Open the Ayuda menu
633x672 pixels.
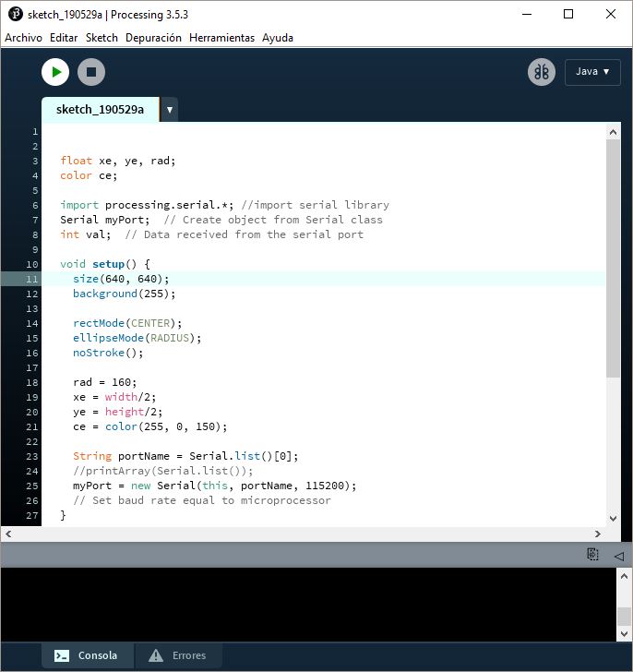coord(278,38)
